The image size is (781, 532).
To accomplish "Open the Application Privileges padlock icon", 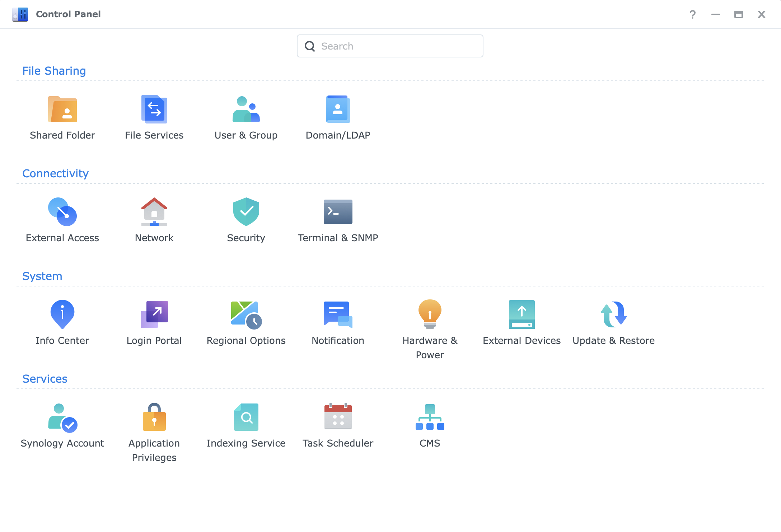I will (x=154, y=417).
